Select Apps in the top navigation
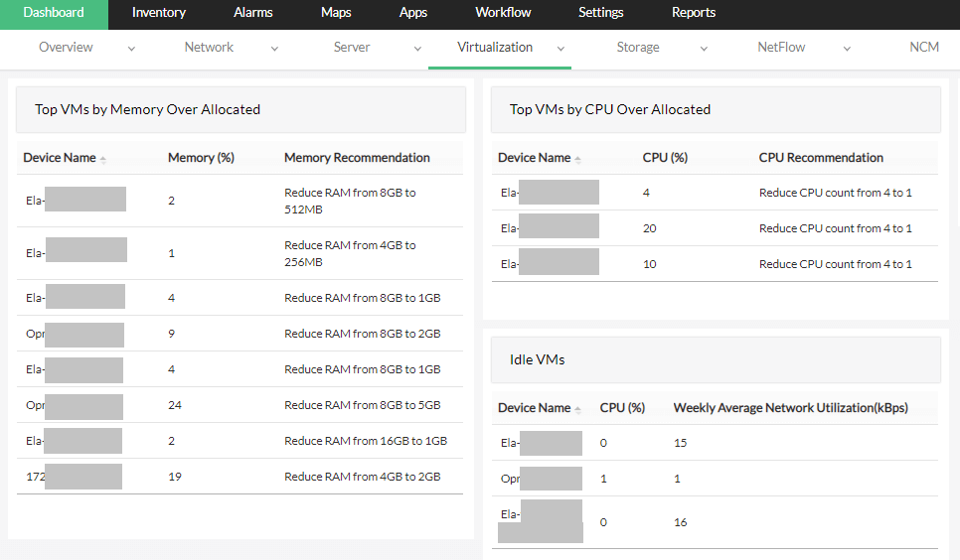This screenshot has width=960, height=560. 413,13
